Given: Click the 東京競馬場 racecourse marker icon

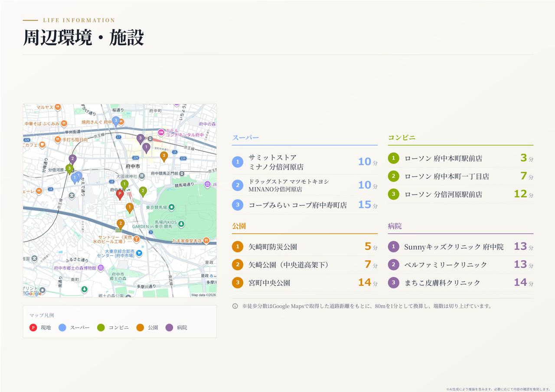Looking at the screenshot, I should [x=172, y=207].
